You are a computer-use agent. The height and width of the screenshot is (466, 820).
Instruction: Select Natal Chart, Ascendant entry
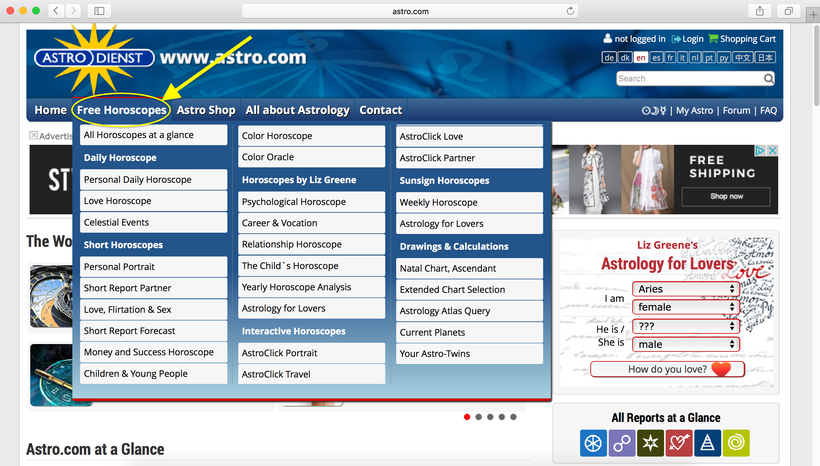[x=469, y=268]
